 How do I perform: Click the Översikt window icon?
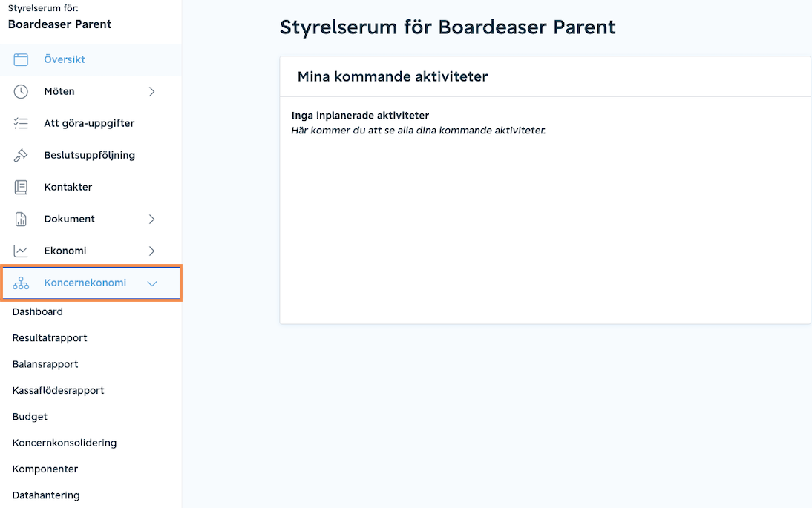tap(21, 59)
